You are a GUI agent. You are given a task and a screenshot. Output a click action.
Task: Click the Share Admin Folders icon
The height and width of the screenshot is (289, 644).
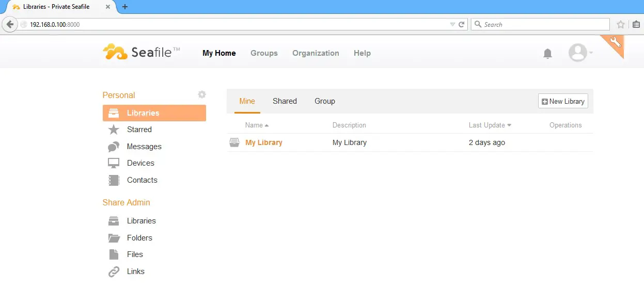(x=114, y=238)
